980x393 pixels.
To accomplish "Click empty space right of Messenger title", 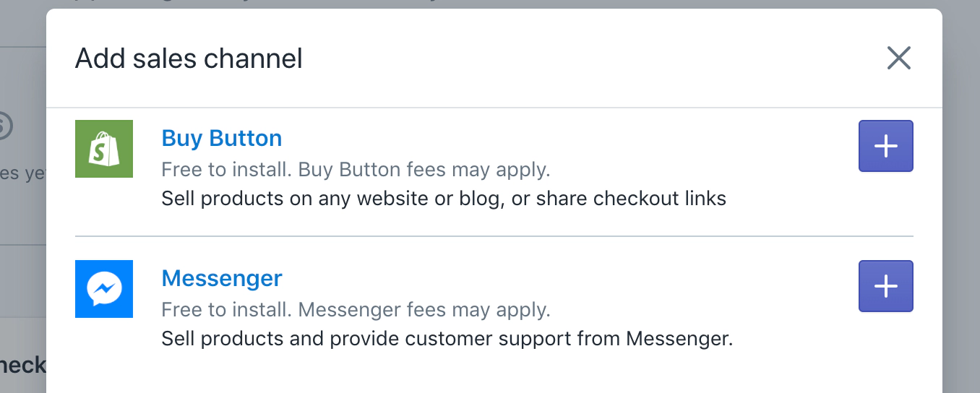I will pyautogui.click(x=564, y=278).
